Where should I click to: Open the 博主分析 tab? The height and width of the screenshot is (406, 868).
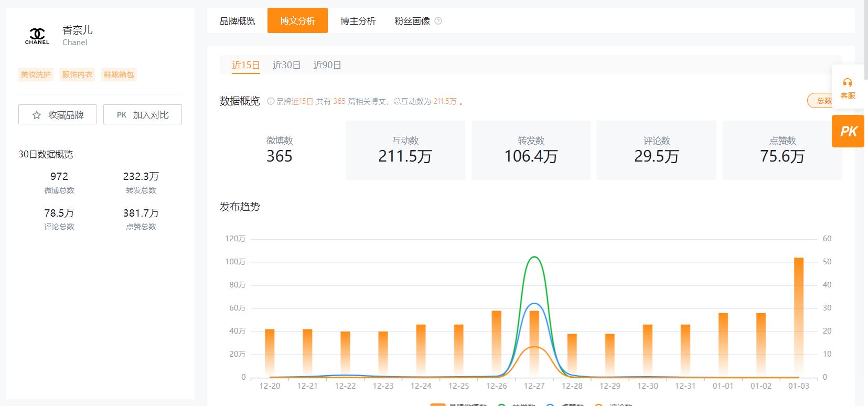pos(358,21)
